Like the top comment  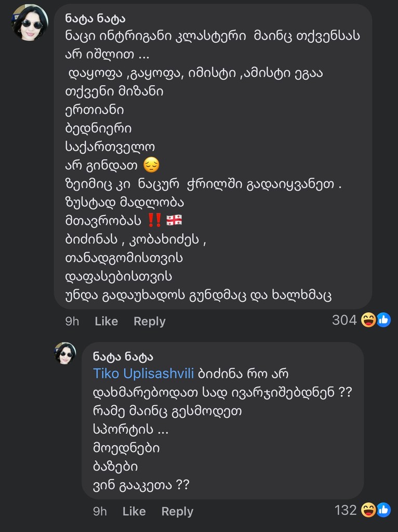click(106, 321)
